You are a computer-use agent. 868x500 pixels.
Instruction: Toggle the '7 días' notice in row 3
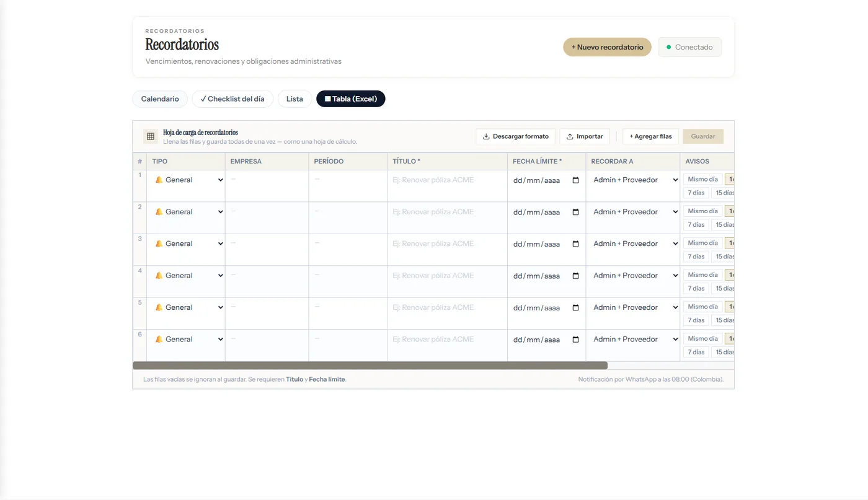[x=696, y=257]
